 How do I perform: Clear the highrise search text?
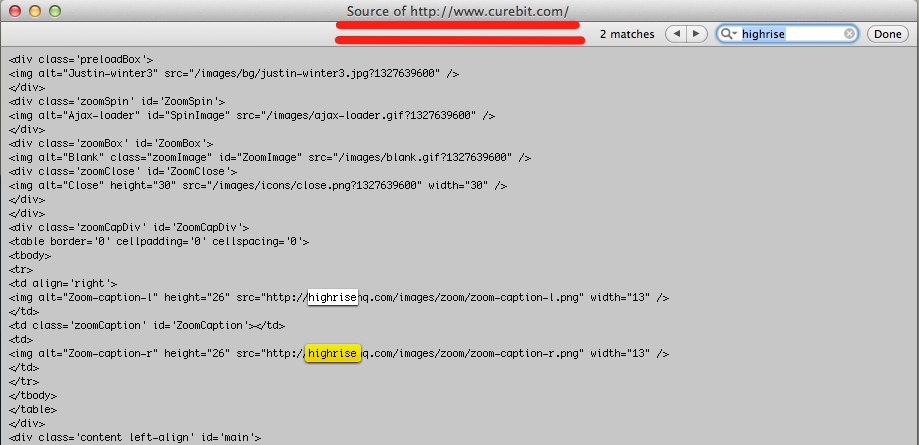coord(849,34)
